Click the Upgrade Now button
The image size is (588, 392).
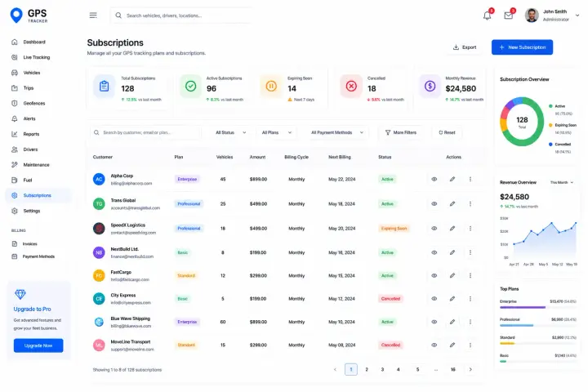(x=38, y=346)
